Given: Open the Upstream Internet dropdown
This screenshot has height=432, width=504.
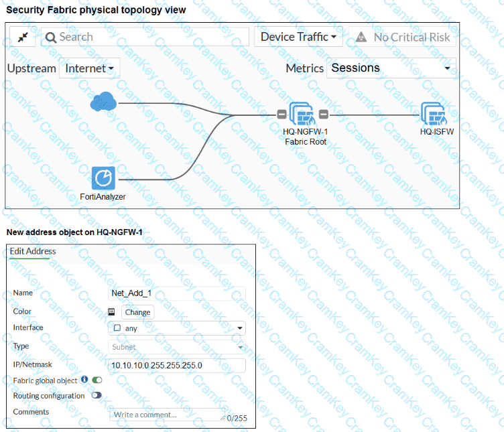Looking at the screenshot, I should pyautogui.click(x=89, y=68).
